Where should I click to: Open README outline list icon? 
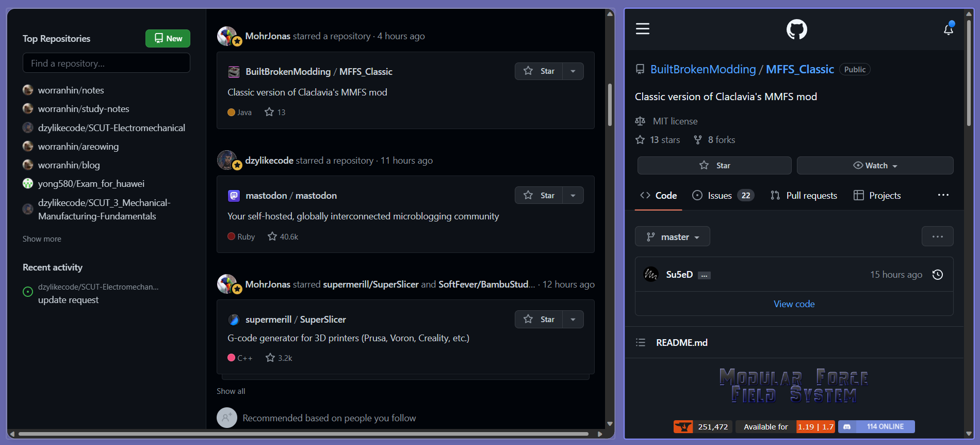tap(641, 342)
